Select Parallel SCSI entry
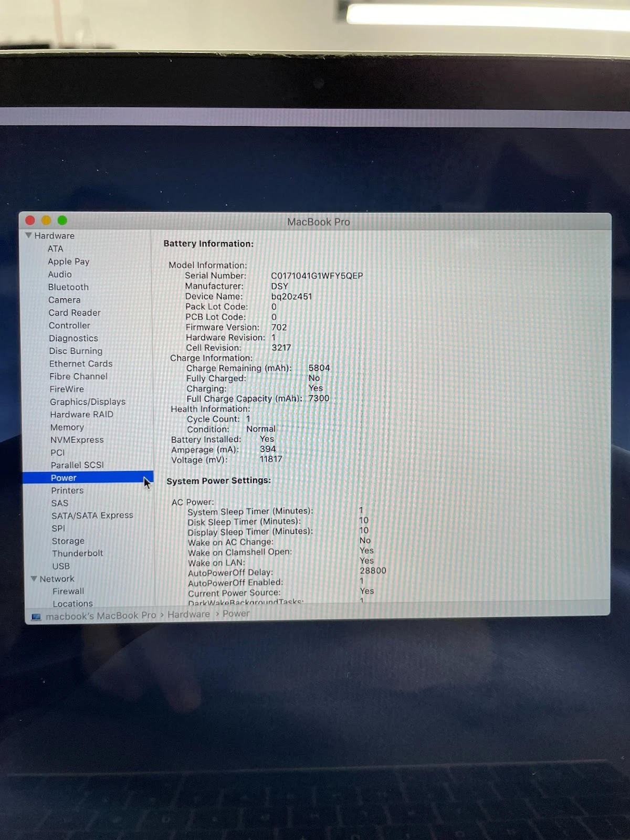The width and height of the screenshot is (630, 840). coord(77,465)
